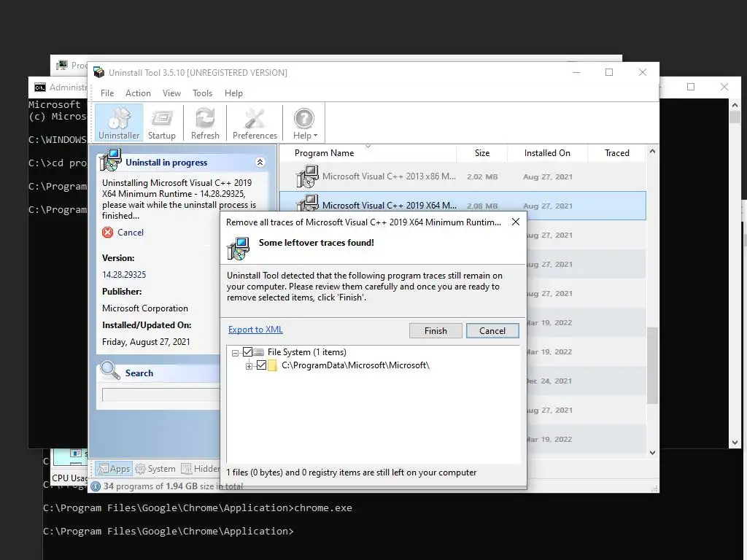This screenshot has height=560, width=747.
Task: Click the Uninstall in progress panel icon
Action: point(111,160)
